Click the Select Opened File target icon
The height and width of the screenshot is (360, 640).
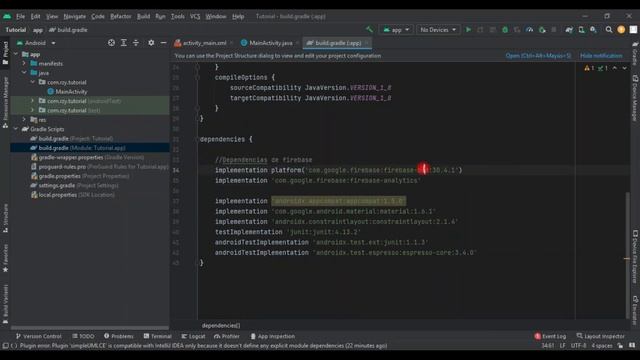(x=111, y=43)
